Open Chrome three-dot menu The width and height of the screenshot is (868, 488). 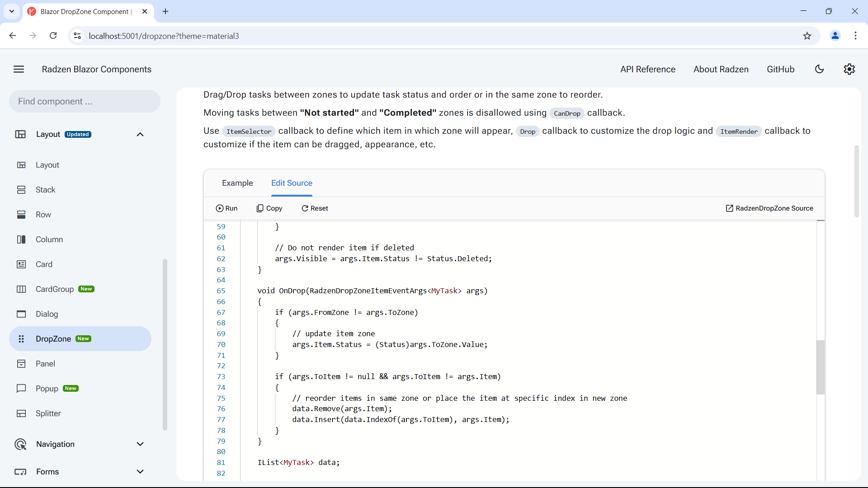click(855, 36)
